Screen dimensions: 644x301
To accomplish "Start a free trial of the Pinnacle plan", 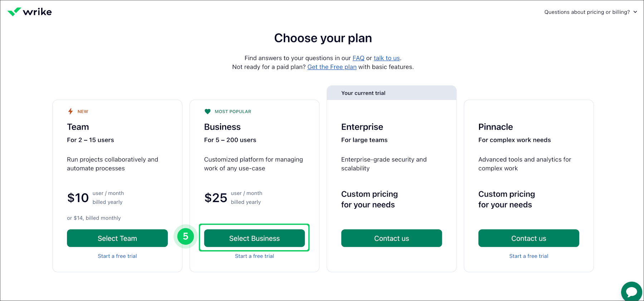I will (528, 256).
